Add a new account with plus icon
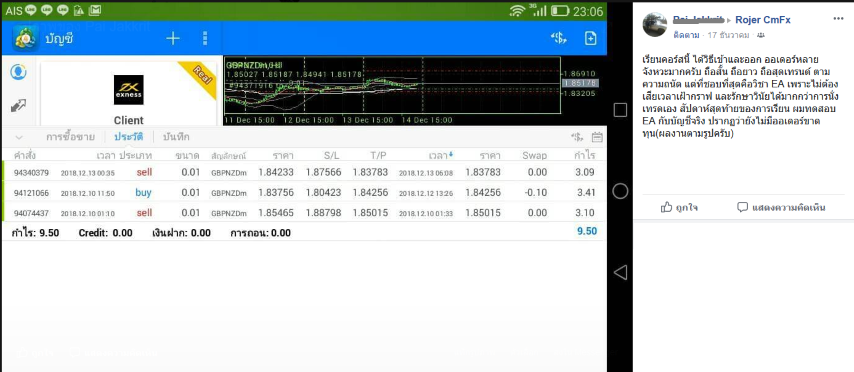854x372 pixels. [x=173, y=38]
